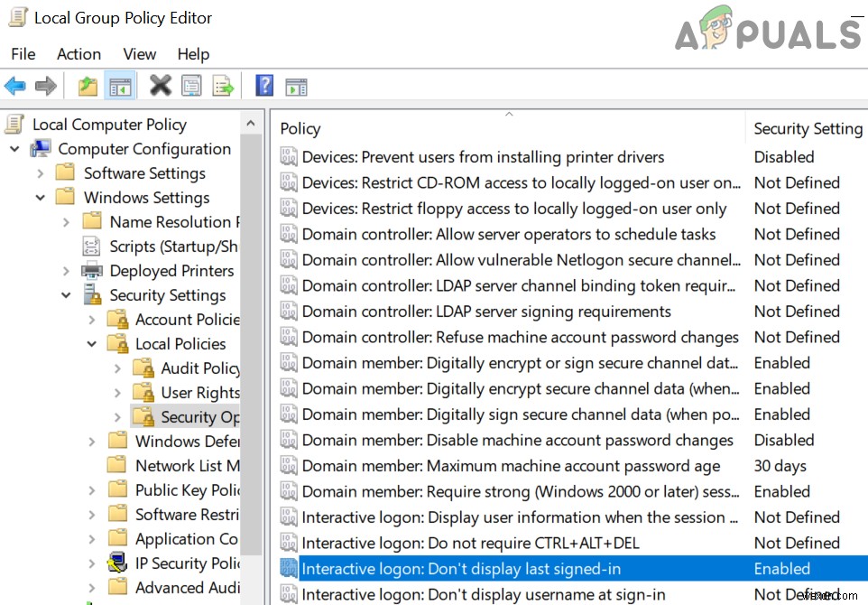Click the Export List toolbar icon
This screenshot has height=605, width=868.
(223, 86)
